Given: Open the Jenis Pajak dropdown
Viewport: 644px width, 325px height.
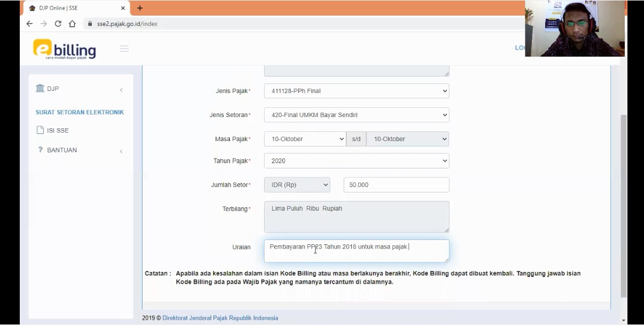Looking at the screenshot, I should 356,91.
